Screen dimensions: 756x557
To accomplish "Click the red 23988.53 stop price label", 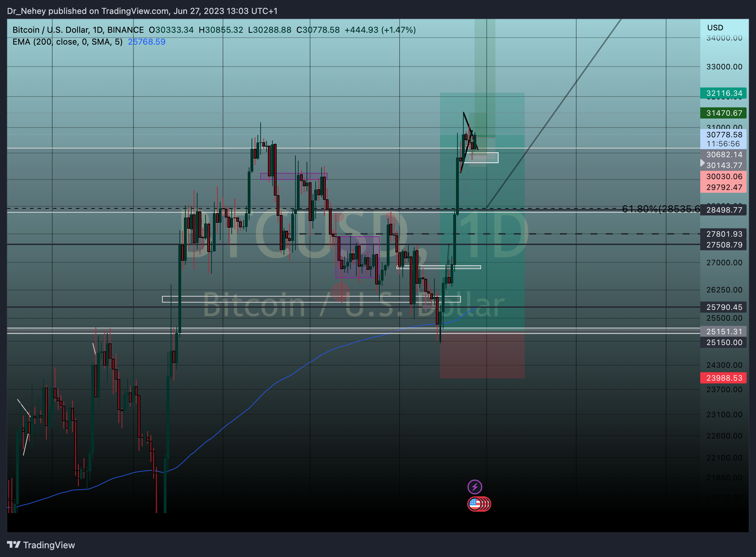I will [723, 378].
